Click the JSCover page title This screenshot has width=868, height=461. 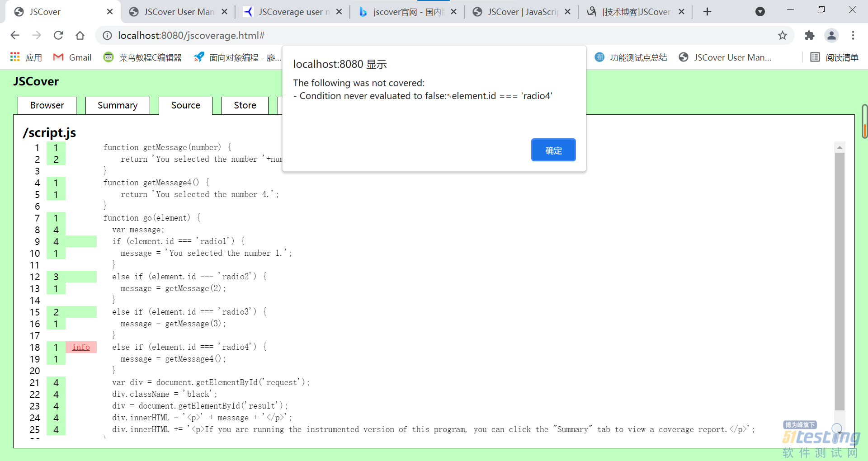[x=36, y=81]
